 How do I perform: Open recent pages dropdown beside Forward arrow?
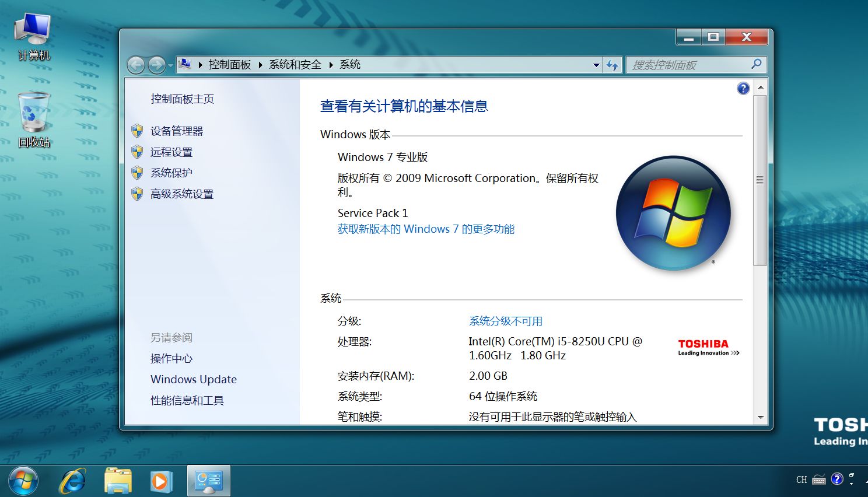(x=170, y=65)
